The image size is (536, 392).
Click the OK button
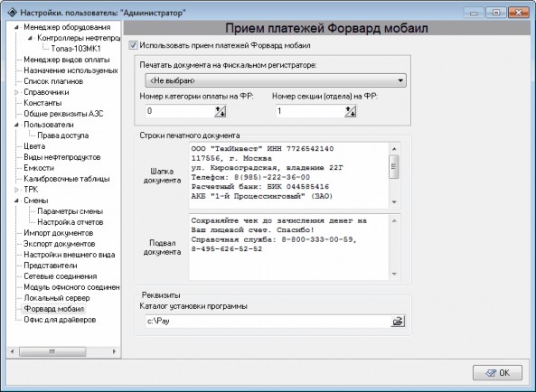(x=497, y=373)
